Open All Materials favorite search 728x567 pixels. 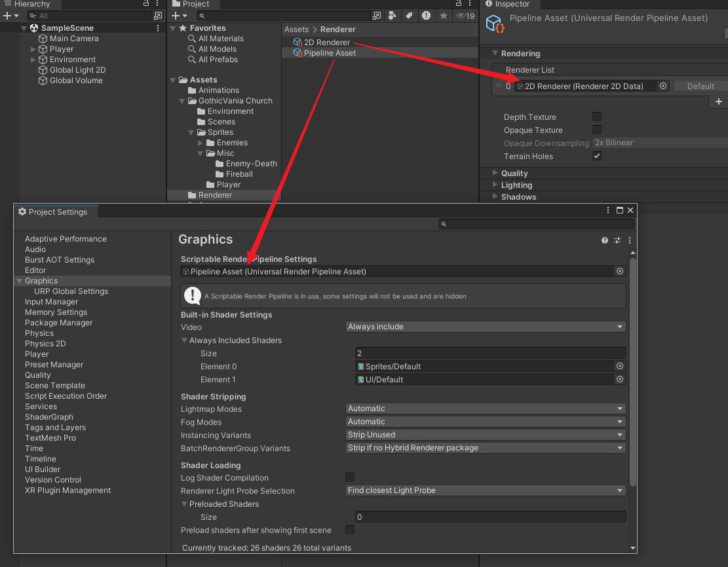216,39
